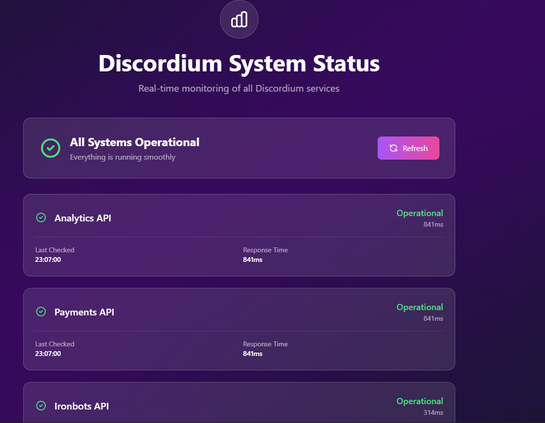This screenshot has width=545, height=423.
Task: Click Analytics API Last Checked time 23:07:00
Action: 48,260
